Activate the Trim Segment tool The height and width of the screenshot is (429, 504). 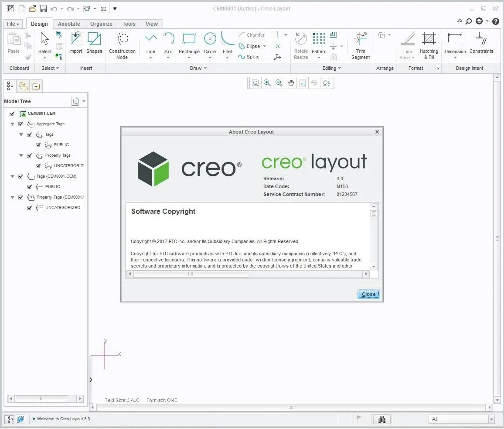point(360,45)
